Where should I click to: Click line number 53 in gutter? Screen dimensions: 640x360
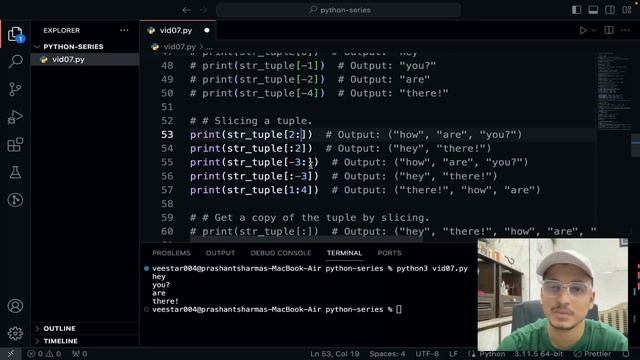point(167,135)
